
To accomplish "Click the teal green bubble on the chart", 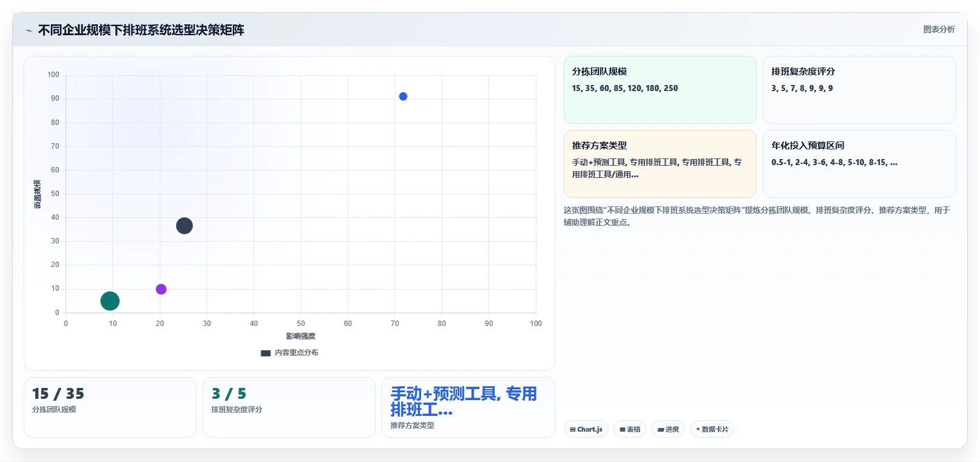I will point(110,301).
